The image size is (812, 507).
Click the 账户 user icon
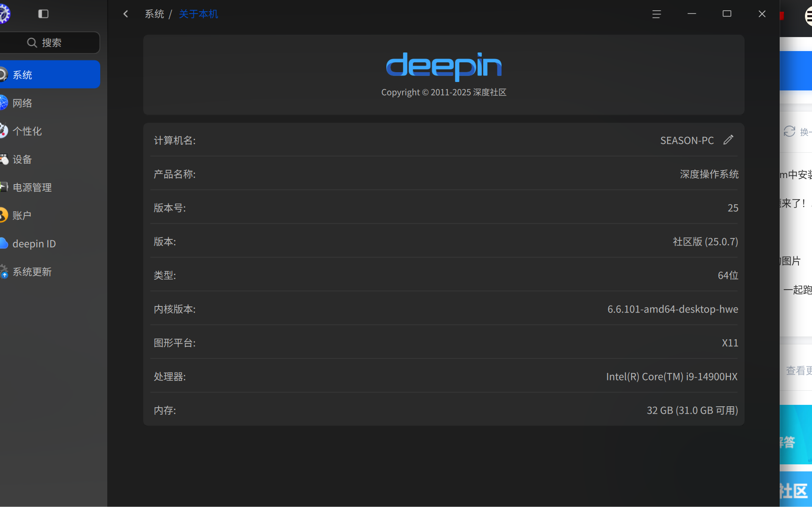(4, 215)
